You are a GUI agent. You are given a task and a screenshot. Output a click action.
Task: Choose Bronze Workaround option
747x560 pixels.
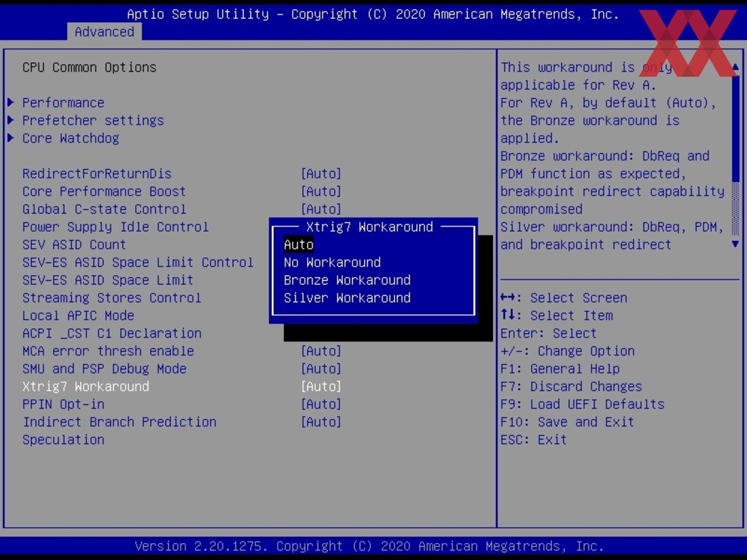point(347,280)
